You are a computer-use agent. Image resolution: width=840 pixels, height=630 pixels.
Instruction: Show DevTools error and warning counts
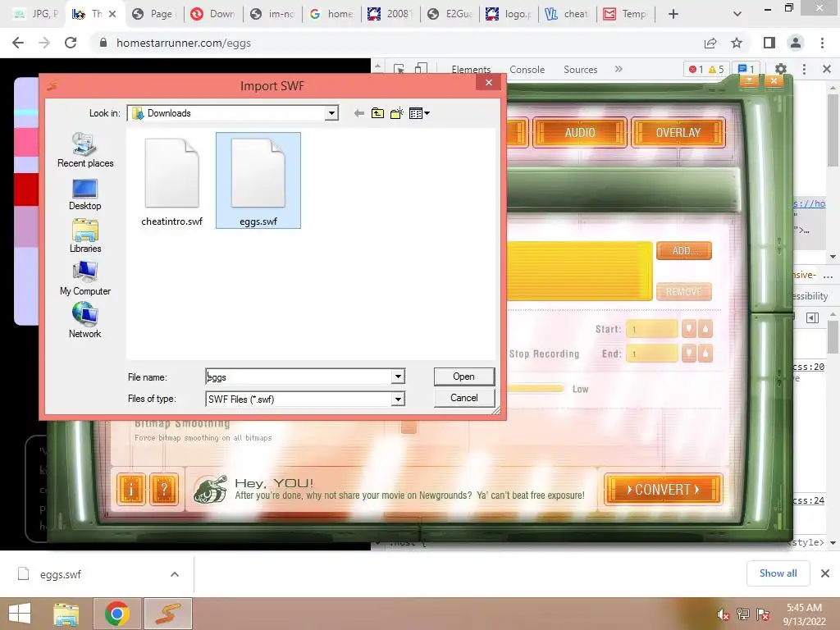(706, 69)
